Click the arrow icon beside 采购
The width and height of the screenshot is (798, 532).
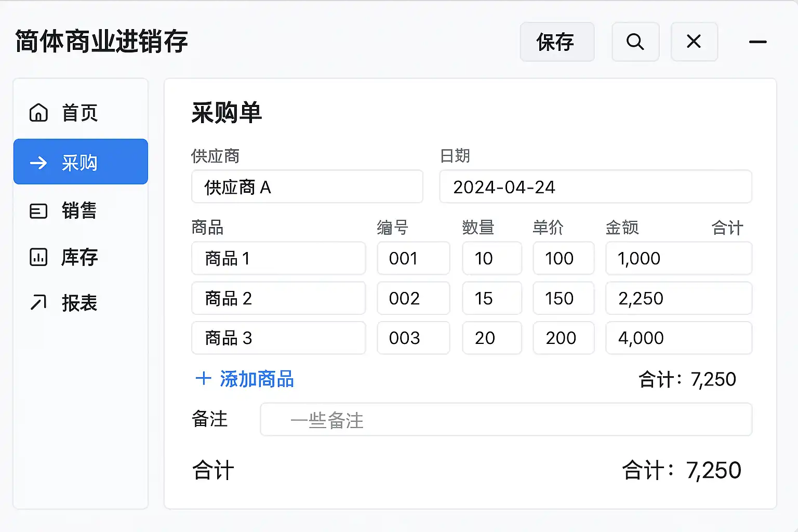tap(38, 163)
